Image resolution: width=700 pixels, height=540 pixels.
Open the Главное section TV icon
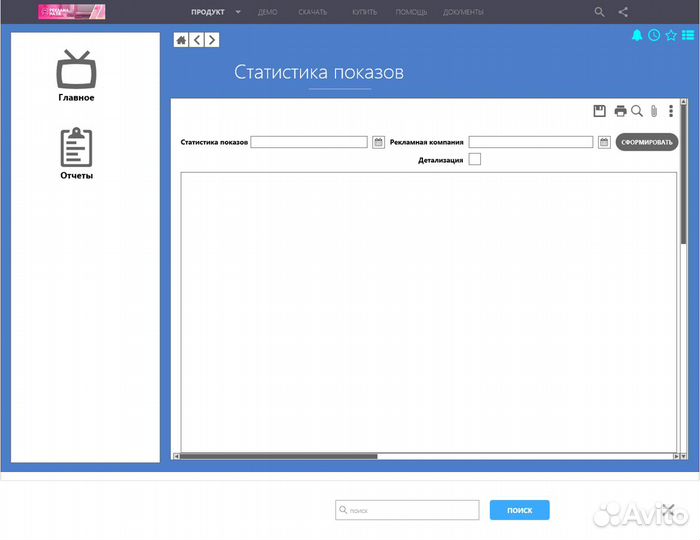click(76, 69)
